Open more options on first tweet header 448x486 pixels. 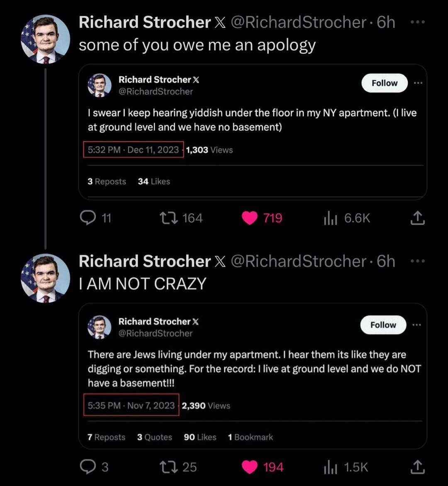pyautogui.click(x=417, y=22)
